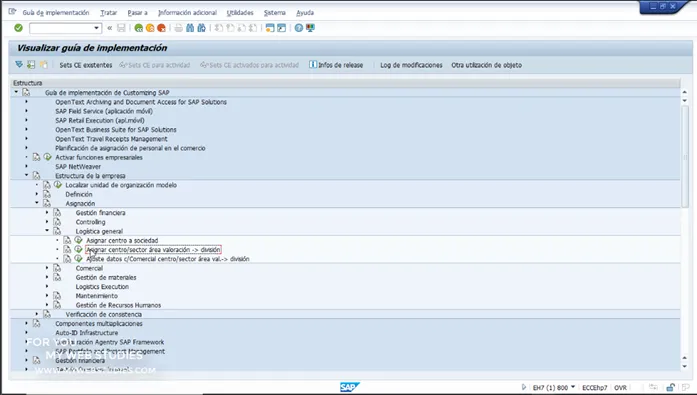Click the green Enter checkmark icon

(18, 28)
